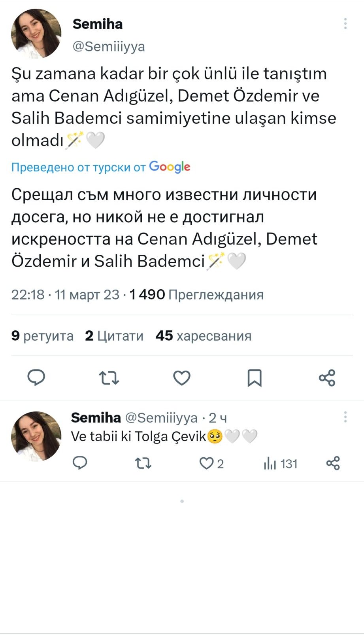This screenshot has width=364, height=635.
Task: Retweet the main tweet by Semiha
Action: 109,378
